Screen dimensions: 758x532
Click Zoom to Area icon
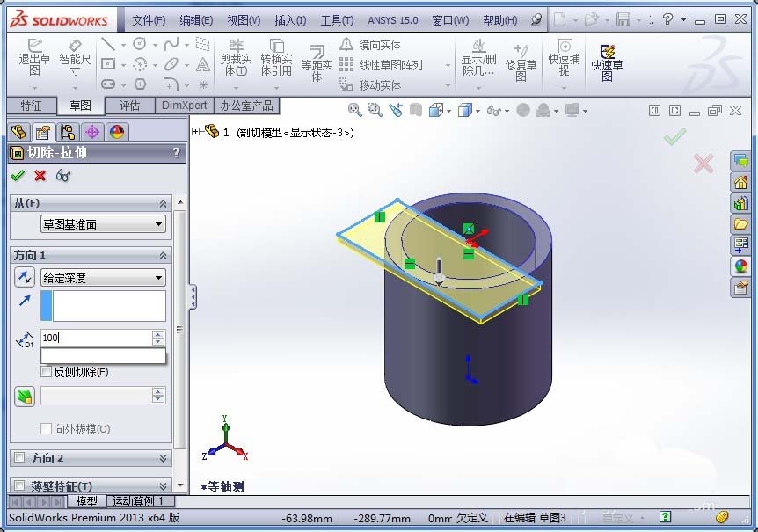click(375, 110)
